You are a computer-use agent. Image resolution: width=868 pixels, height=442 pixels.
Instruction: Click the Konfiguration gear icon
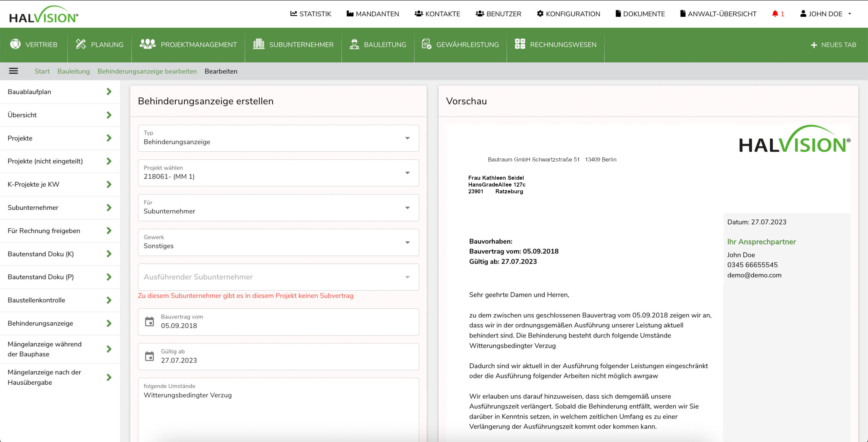[540, 14]
